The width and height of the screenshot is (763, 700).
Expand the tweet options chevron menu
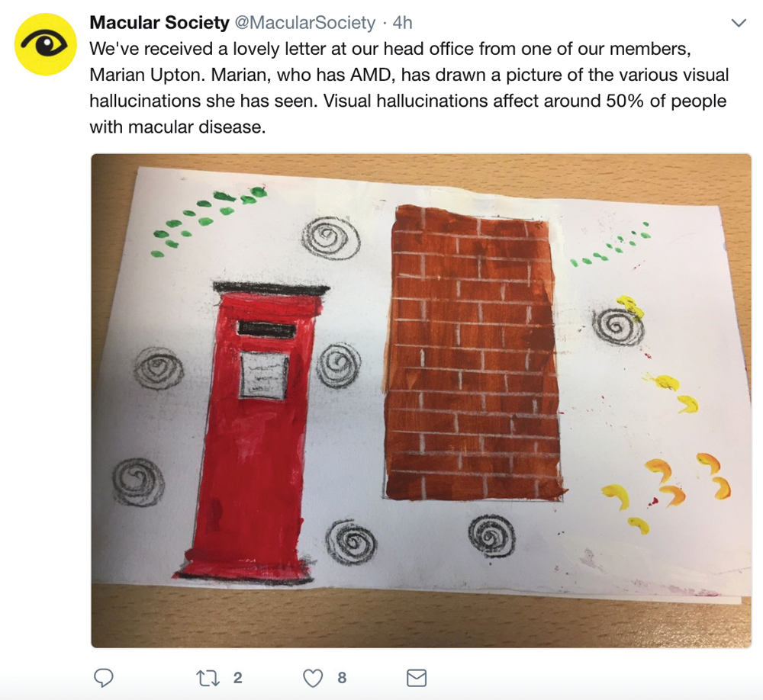click(x=739, y=23)
